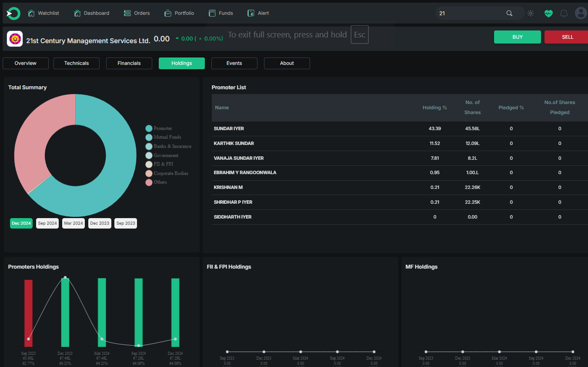The width and height of the screenshot is (588, 367).
Task: Open notifications bell icon
Action: [x=564, y=13]
